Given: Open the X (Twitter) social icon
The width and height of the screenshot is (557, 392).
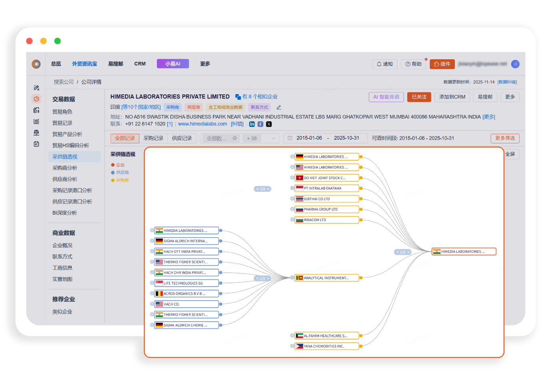Looking at the screenshot, I should pyautogui.click(x=269, y=124).
